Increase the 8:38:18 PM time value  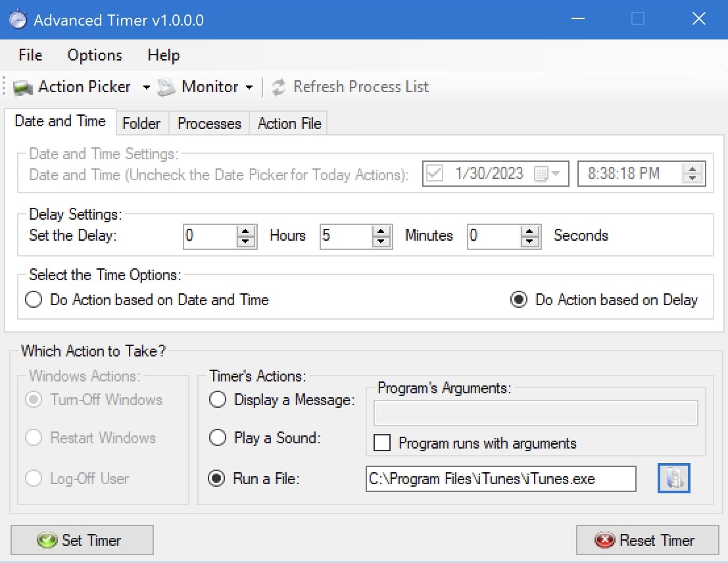click(x=692, y=169)
